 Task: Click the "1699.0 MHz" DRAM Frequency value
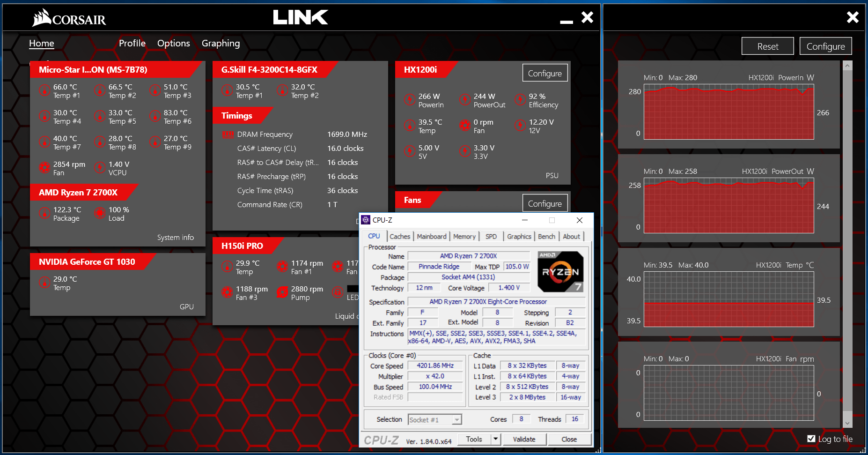point(347,134)
